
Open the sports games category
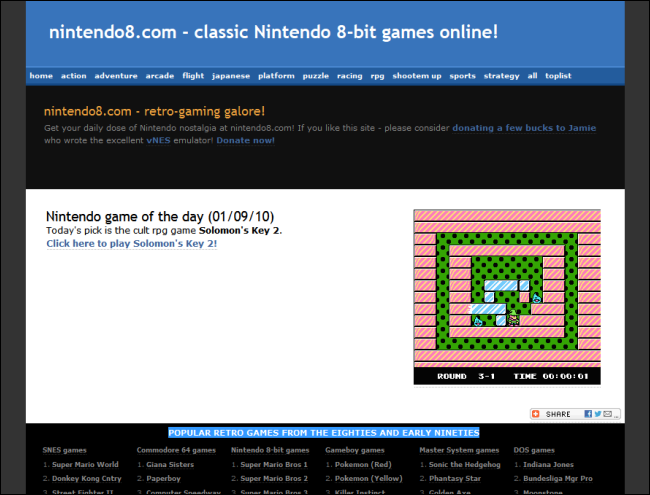(x=463, y=76)
